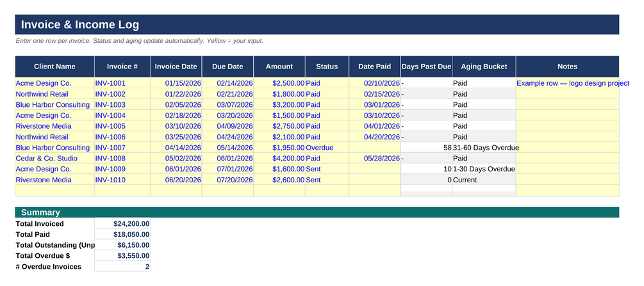The width and height of the screenshot is (644, 286).
Task: Click the Client Name column header
Action: coord(54,67)
